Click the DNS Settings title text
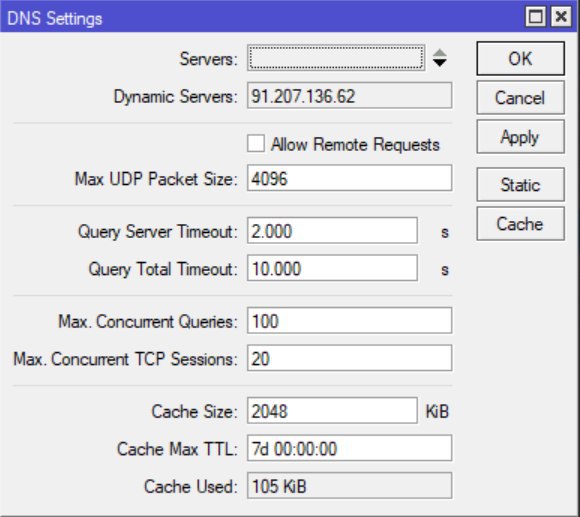The width and height of the screenshot is (580, 517). pyautogui.click(x=55, y=18)
